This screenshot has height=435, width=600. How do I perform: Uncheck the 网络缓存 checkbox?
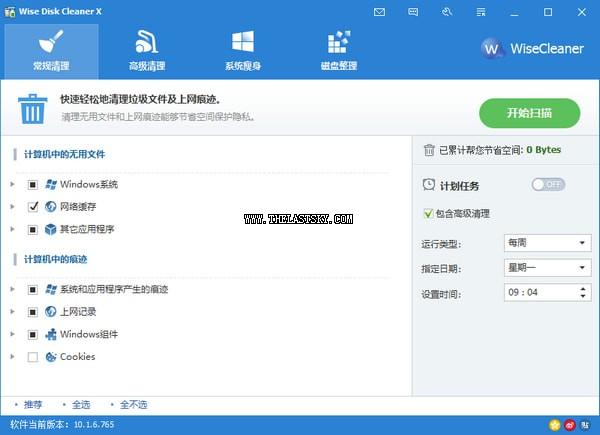click(33, 207)
